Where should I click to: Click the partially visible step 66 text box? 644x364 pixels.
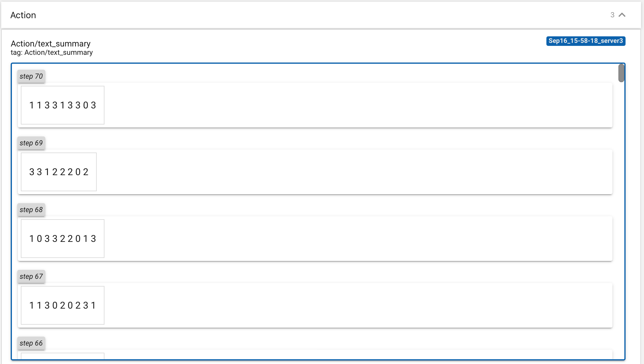(62, 356)
